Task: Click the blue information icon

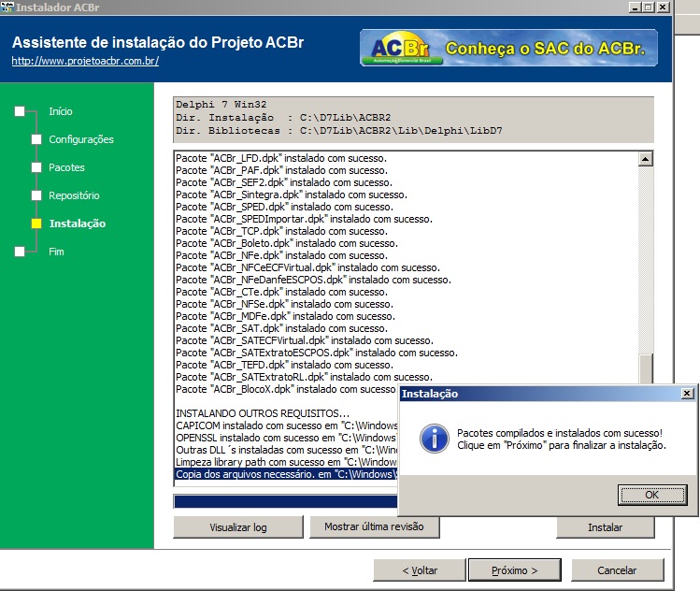Action: (x=435, y=439)
